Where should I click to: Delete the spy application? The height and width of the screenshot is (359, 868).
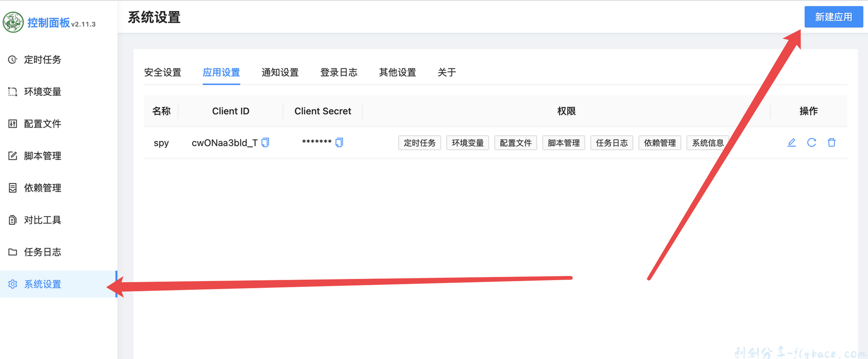point(831,143)
